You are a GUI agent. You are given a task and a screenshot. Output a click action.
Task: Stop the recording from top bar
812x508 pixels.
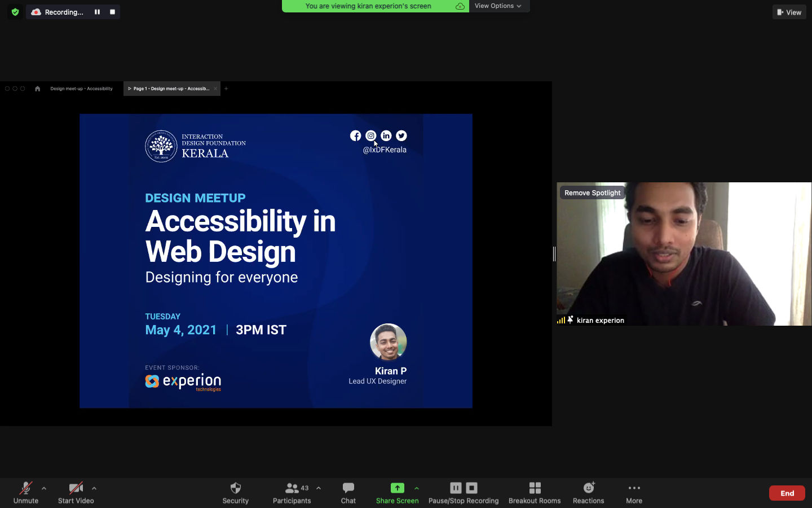click(112, 12)
